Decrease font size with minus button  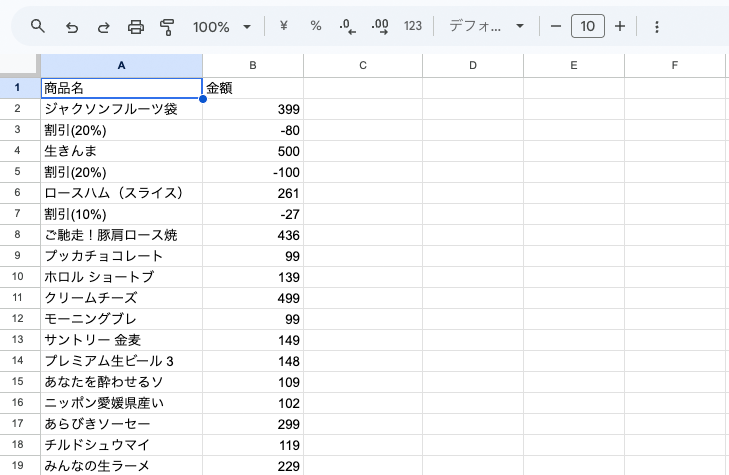[x=556, y=26]
